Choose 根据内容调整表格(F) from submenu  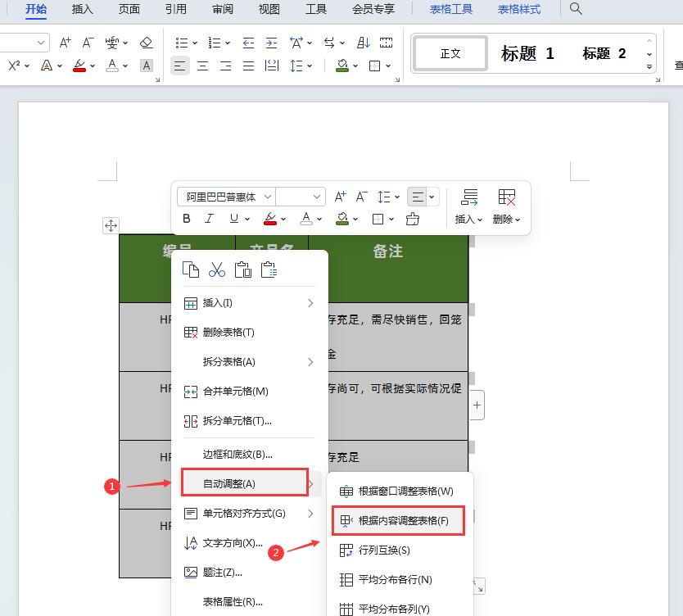[x=398, y=521]
